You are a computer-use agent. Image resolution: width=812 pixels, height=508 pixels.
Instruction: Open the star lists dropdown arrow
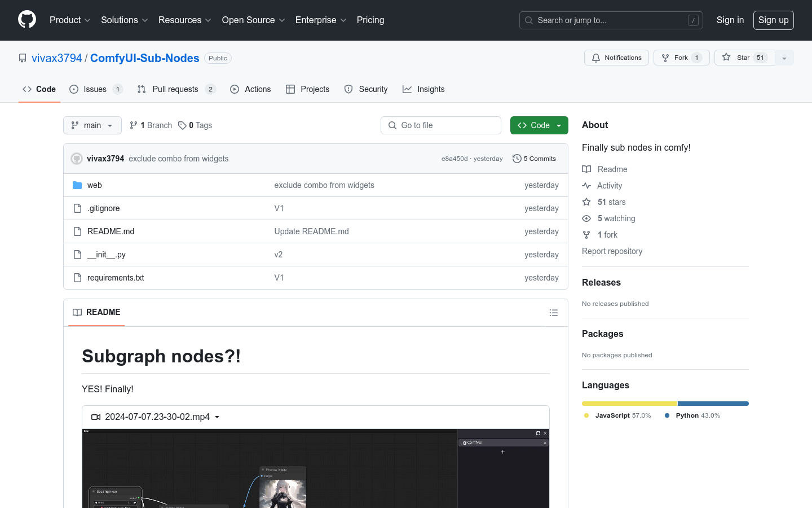[x=784, y=58]
